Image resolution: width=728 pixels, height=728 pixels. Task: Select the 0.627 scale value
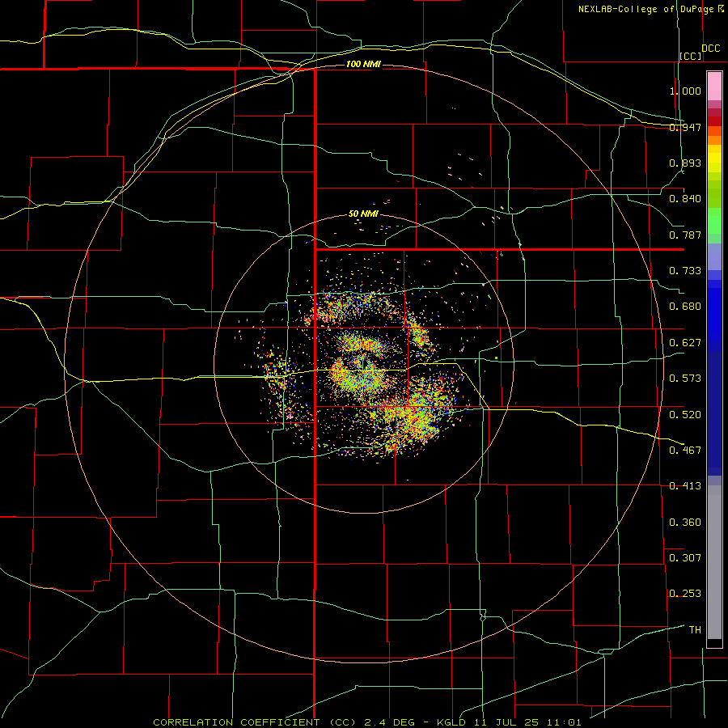coord(685,343)
